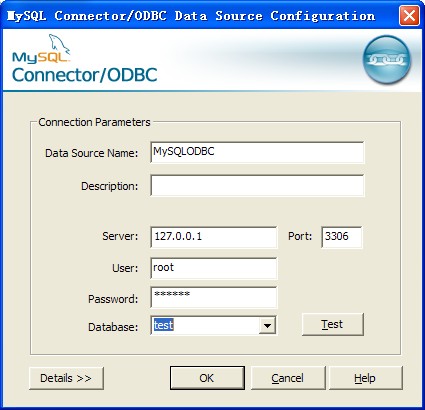Click the Database field label
Image resolution: width=425 pixels, height=410 pixels.
[113, 327]
